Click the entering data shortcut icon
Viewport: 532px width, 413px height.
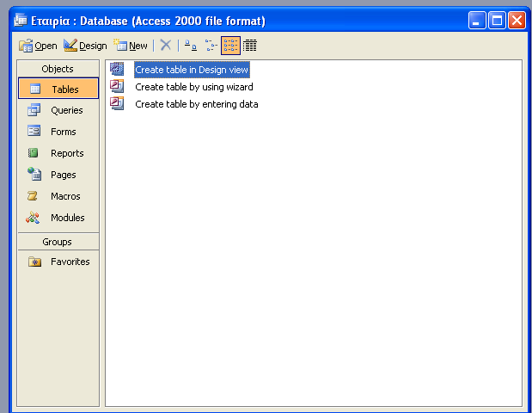click(x=117, y=103)
